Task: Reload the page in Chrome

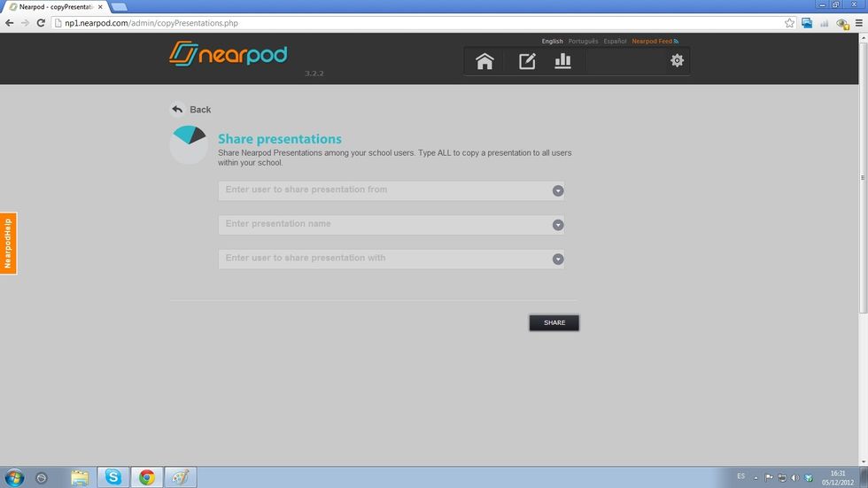Action: [x=41, y=22]
